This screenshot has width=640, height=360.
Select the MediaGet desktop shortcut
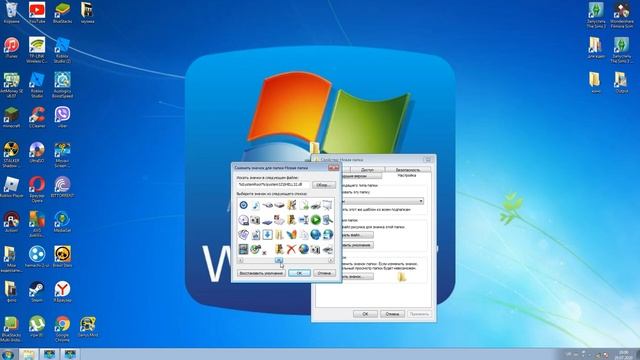click(x=62, y=222)
